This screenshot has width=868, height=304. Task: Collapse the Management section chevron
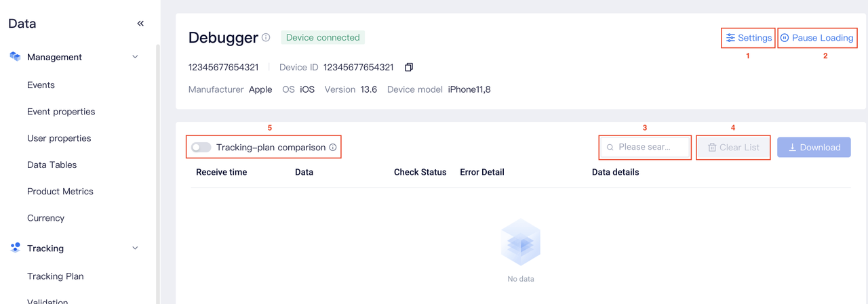(x=135, y=58)
